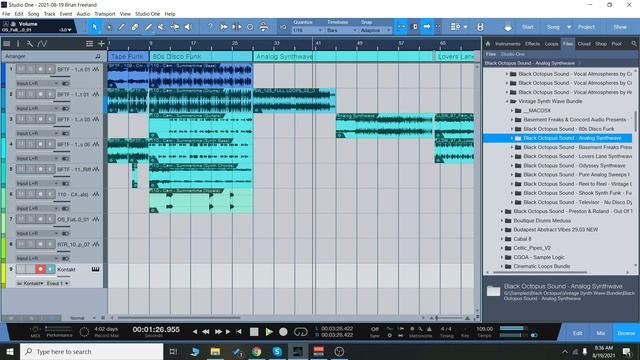
Task: Click the circular macro icon in toolbar
Action: [250, 27]
